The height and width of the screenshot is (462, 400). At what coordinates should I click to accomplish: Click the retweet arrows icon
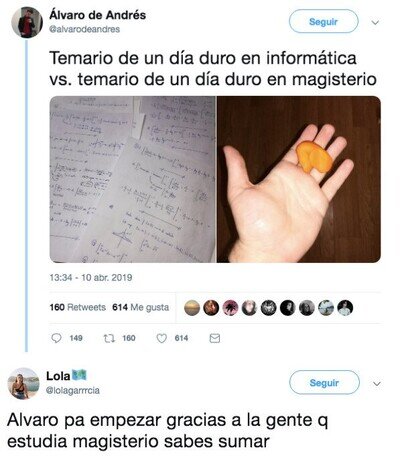(109, 338)
